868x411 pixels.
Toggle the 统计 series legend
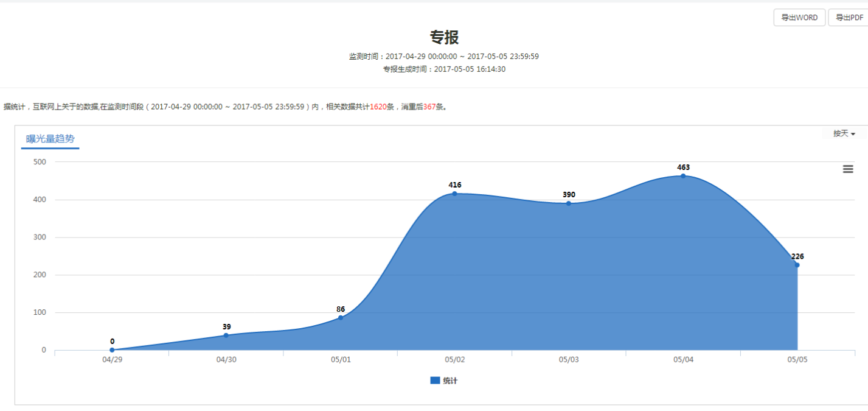pos(444,381)
